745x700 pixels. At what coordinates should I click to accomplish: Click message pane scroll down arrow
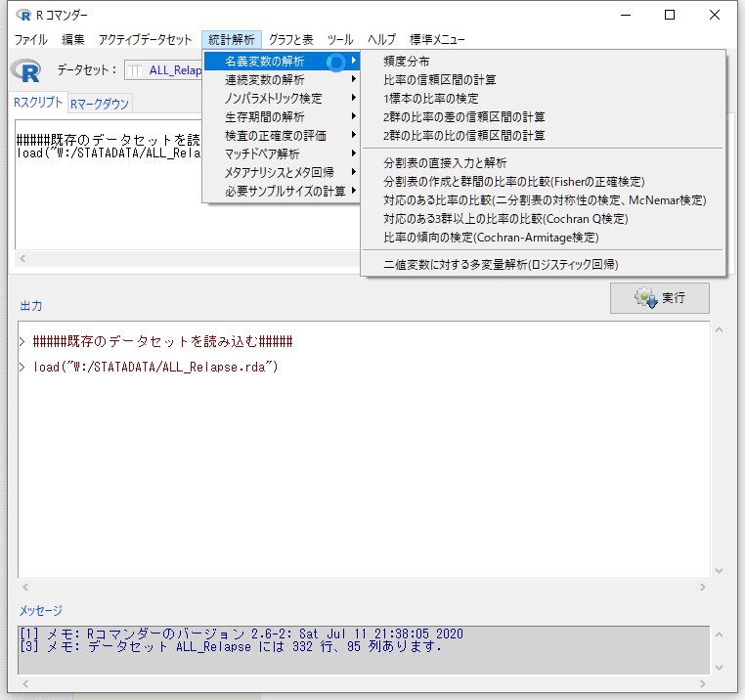point(719,667)
